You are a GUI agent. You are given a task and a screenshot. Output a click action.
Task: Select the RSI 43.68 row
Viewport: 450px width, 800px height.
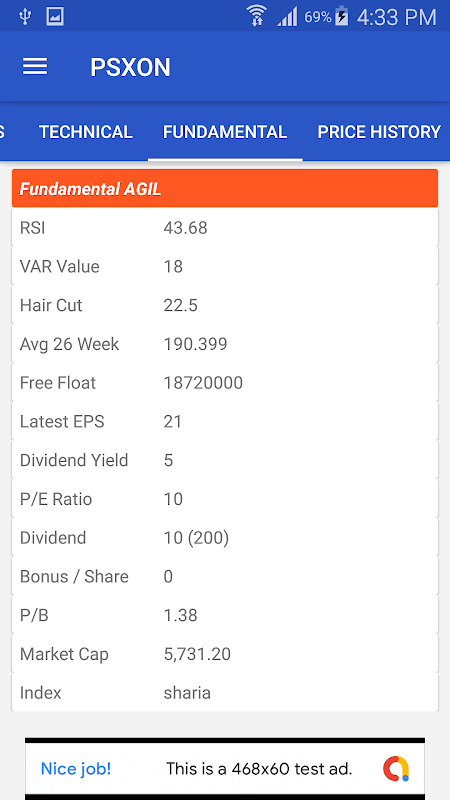(225, 228)
